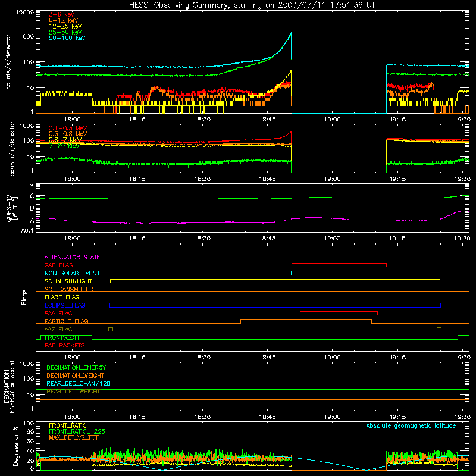
Task: Click the FRONT_RATIO legend label
Action: tap(68, 425)
